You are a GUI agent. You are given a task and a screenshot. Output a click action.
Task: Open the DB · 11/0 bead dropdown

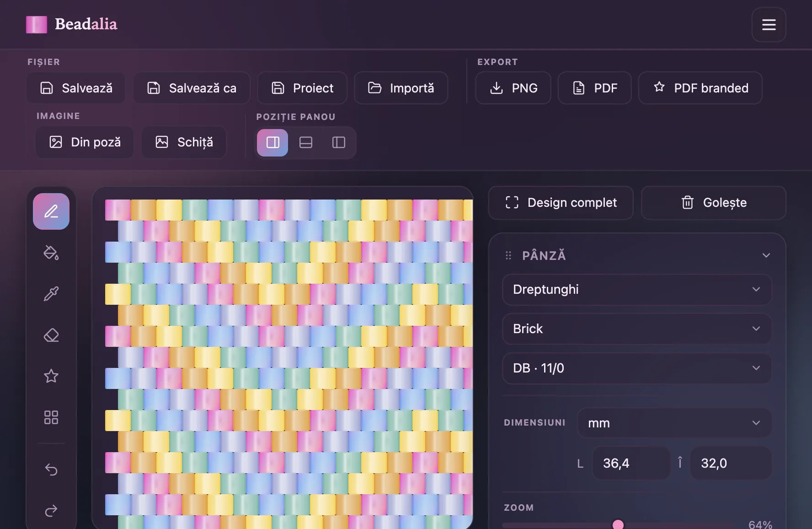[637, 368]
